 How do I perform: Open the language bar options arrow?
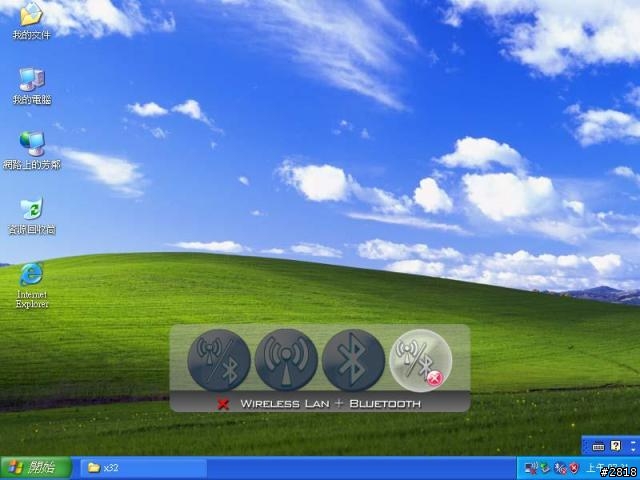(633, 449)
